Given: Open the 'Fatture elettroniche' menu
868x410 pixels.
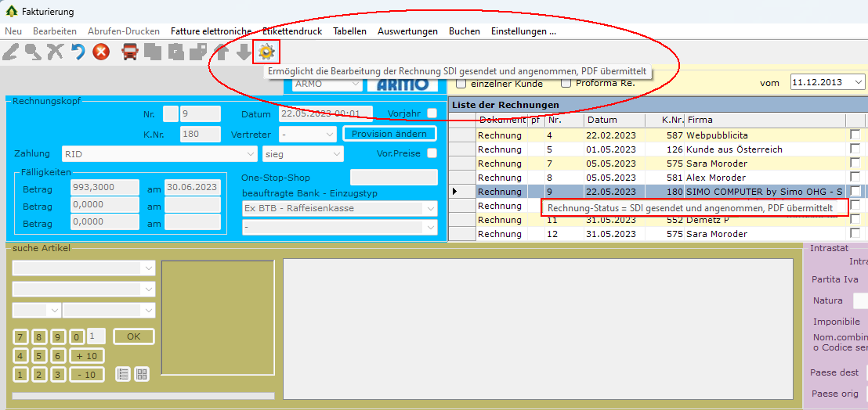Looking at the screenshot, I should tap(211, 31).
